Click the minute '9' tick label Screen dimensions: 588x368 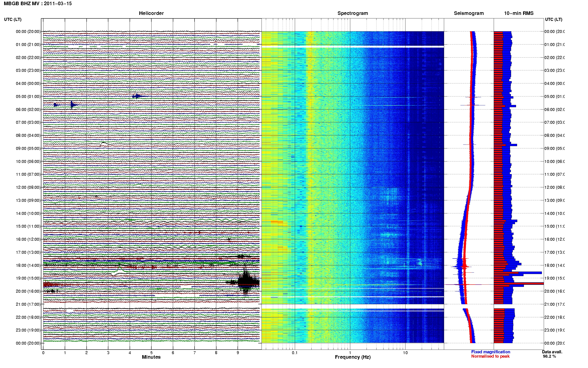238,353
